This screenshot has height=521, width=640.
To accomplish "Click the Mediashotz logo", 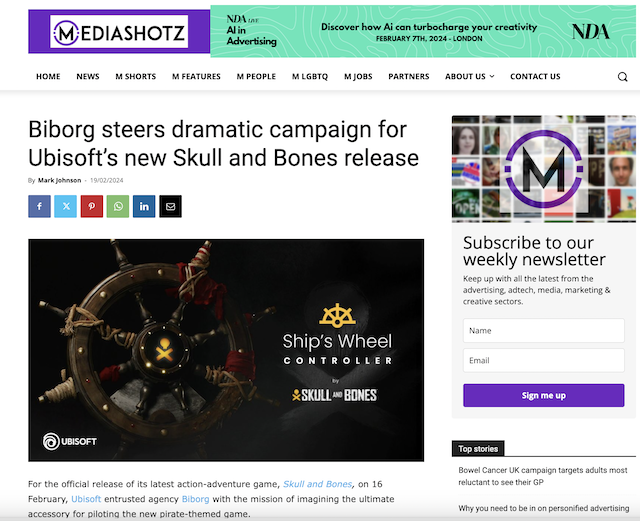I will click(x=119, y=32).
